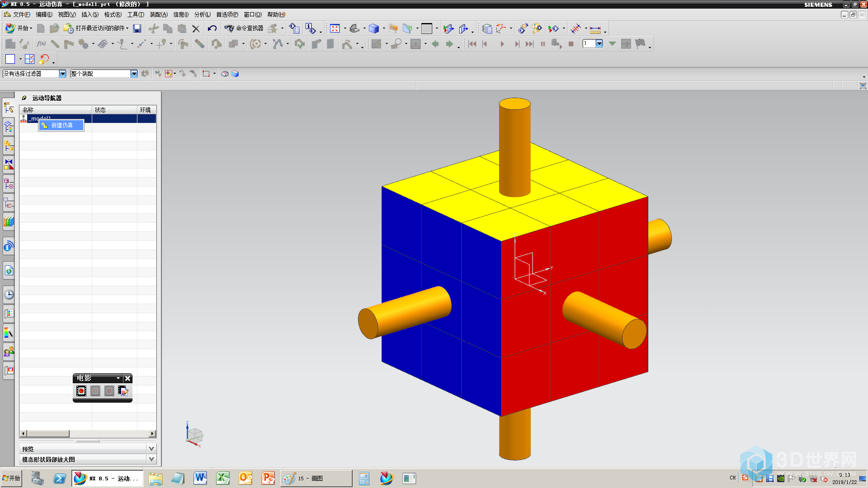Viewport: 868px width, 488px height.
Task: Click the Cut scissors icon
Action: (153, 28)
